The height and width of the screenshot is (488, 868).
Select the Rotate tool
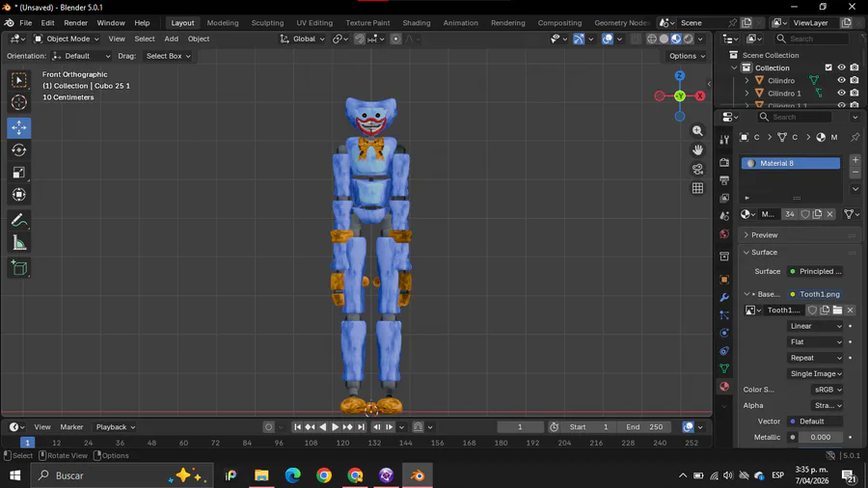click(19, 150)
